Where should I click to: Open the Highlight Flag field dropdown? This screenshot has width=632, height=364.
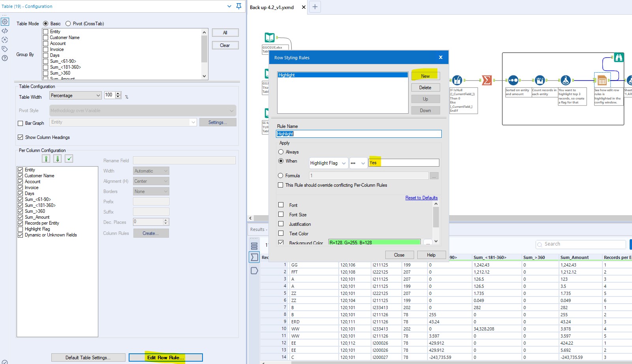click(328, 163)
